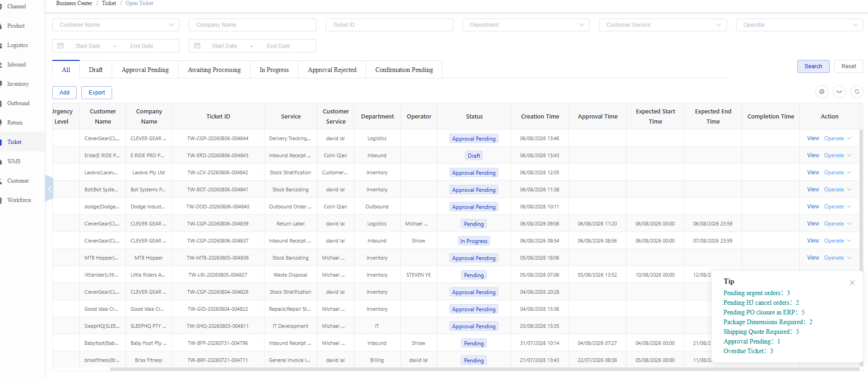Screen dimensions: 868x379
Task: Reset the search filters
Action: 849,66
